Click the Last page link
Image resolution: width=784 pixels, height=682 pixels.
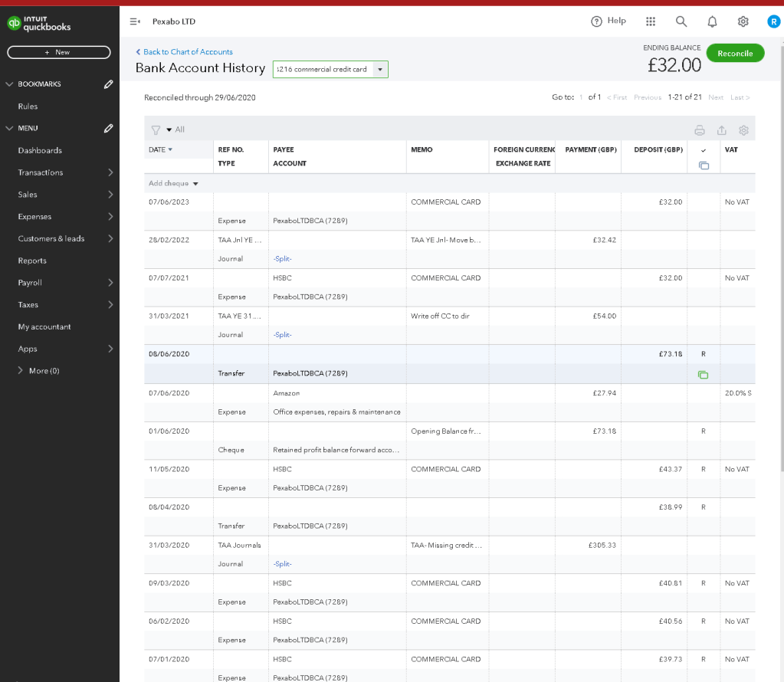pyautogui.click(x=740, y=97)
